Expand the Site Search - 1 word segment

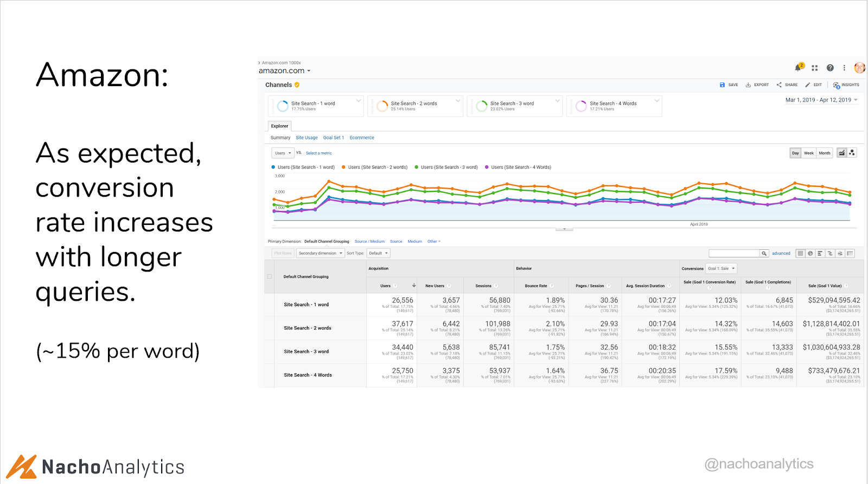coord(358,101)
